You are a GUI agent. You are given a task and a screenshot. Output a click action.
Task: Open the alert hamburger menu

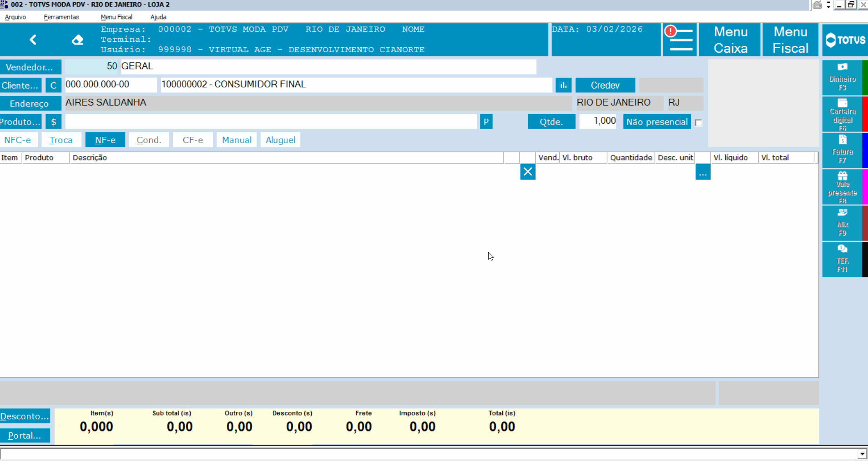(x=680, y=40)
